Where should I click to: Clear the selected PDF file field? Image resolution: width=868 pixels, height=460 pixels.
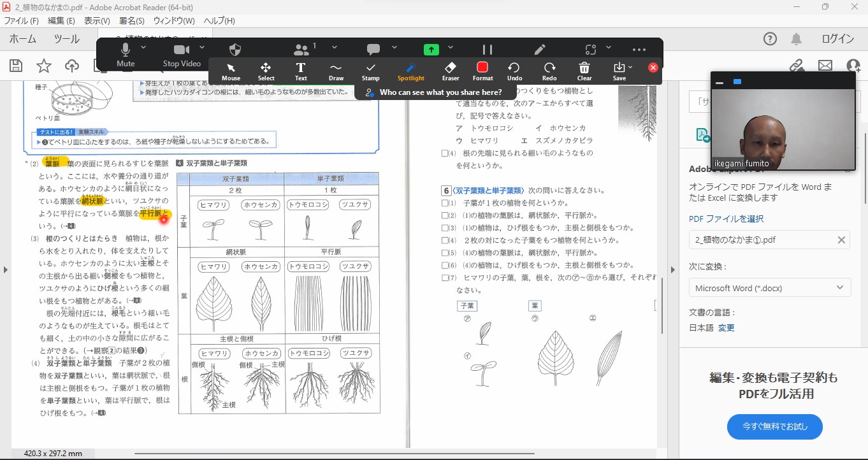[x=841, y=240]
